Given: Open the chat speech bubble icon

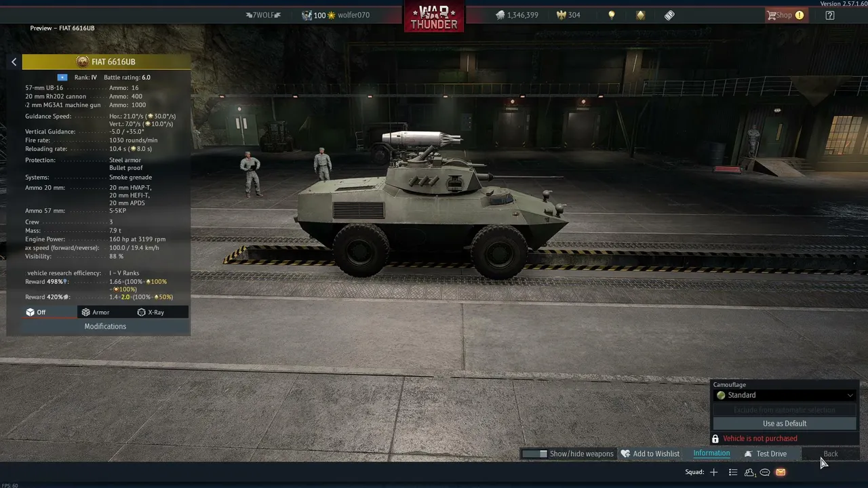Looking at the screenshot, I should tap(765, 472).
